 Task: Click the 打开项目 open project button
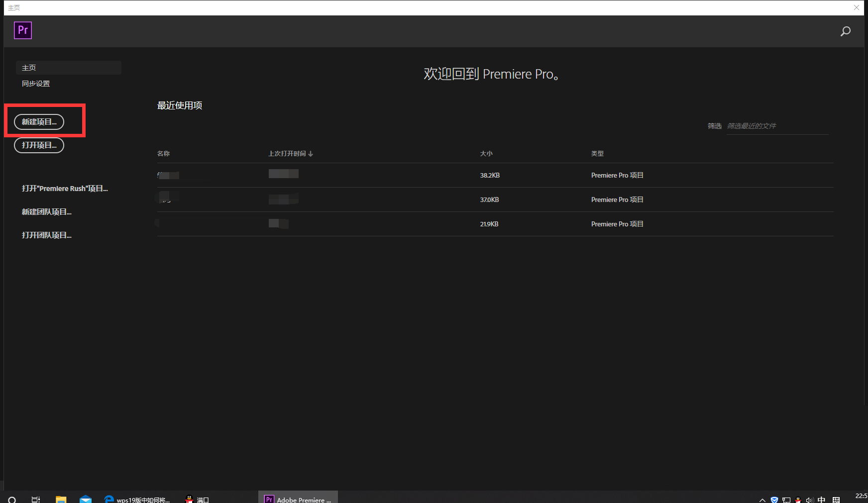point(39,145)
